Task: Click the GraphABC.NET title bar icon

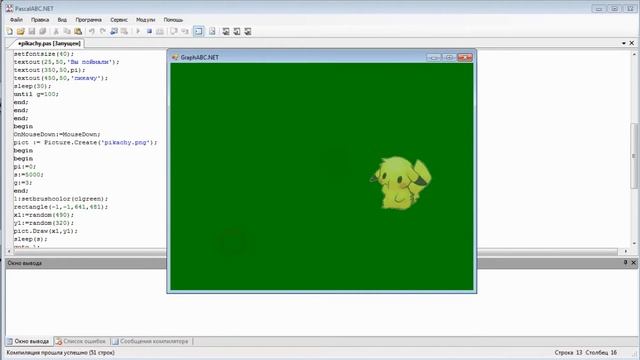Action: pyautogui.click(x=176, y=57)
